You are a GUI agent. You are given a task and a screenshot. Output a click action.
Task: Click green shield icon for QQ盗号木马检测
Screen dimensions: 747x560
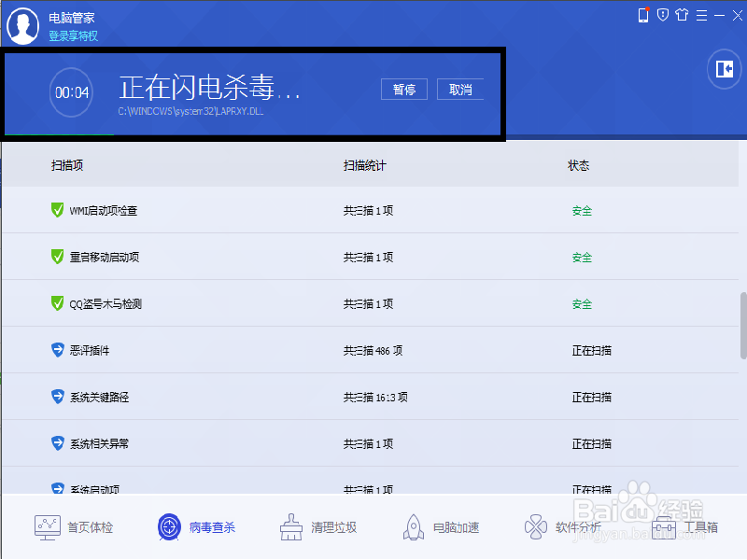57,303
